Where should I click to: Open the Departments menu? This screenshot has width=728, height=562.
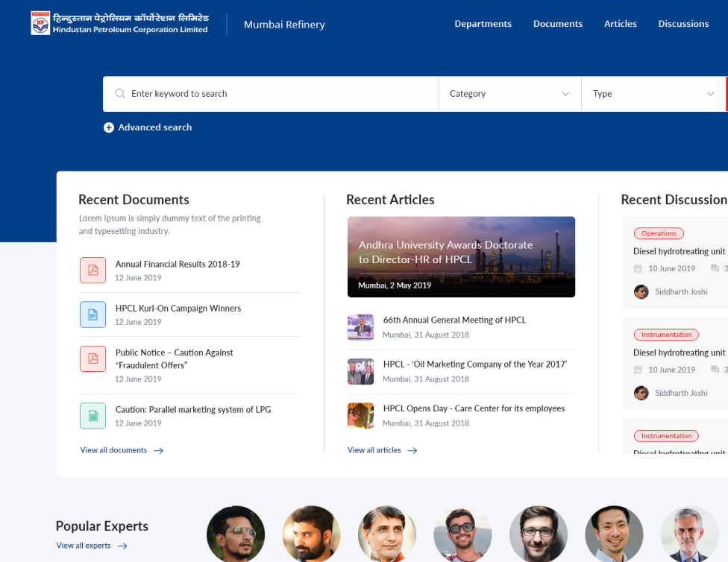click(483, 24)
